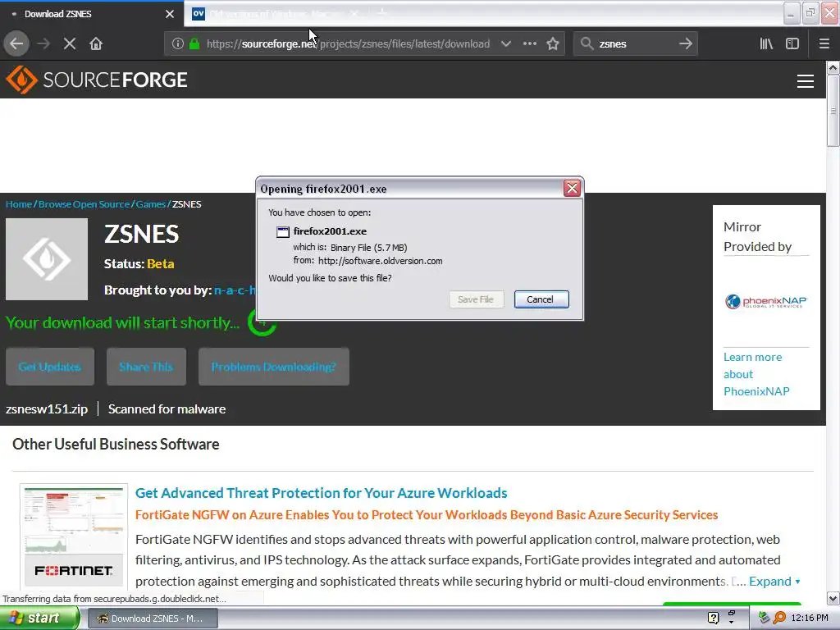Open Browse Open Source breadcrumb link
840x630 pixels.
tap(84, 204)
